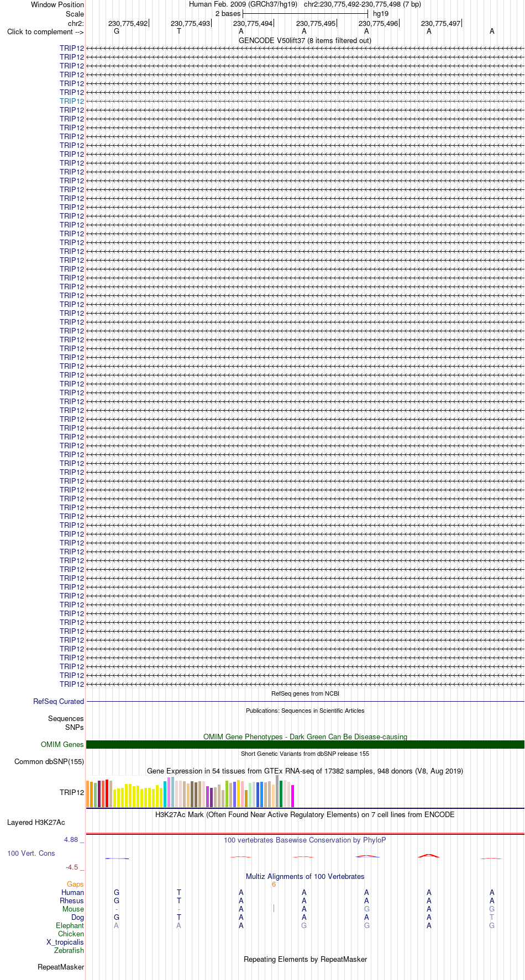Select the Mouse alignment row label
This screenshot has width=525, height=980.
(x=73, y=909)
